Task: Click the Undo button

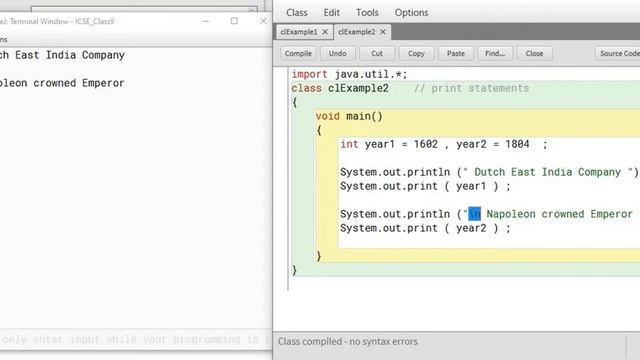Action: pos(338,53)
